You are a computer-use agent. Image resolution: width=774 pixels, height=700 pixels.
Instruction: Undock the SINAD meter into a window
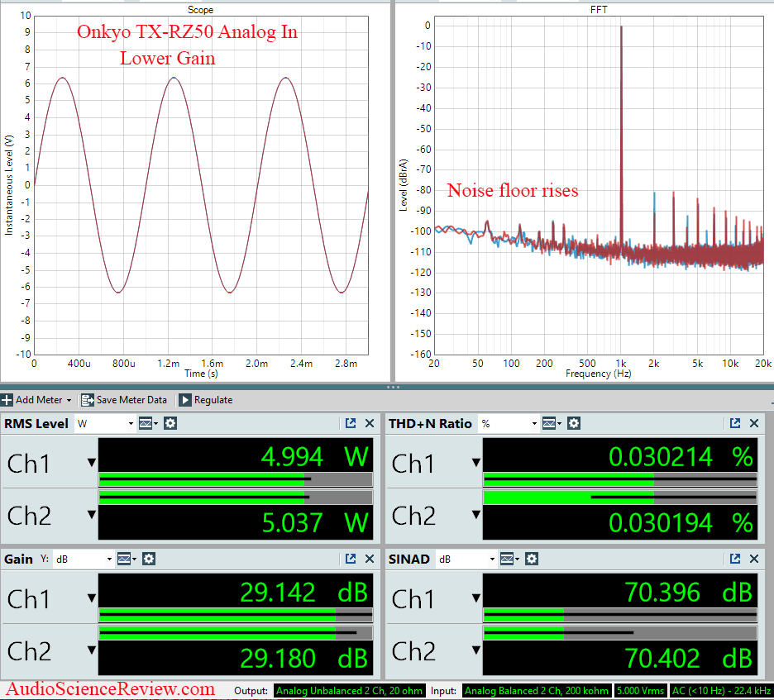point(735,559)
